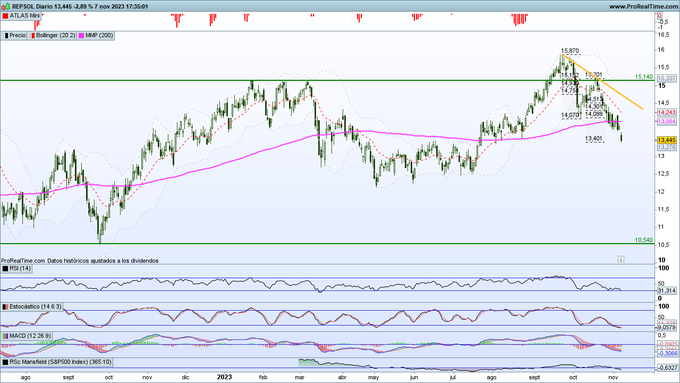Image resolution: width=680 pixels, height=383 pixels.
Task: Click the magenta MMP (200) color square
Action: (x=81, y=36)
